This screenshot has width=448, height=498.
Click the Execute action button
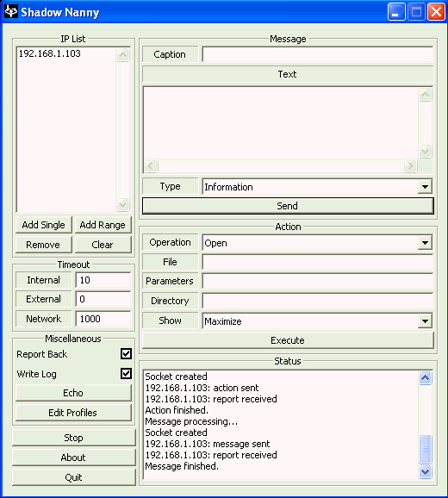tap(288, 340)
